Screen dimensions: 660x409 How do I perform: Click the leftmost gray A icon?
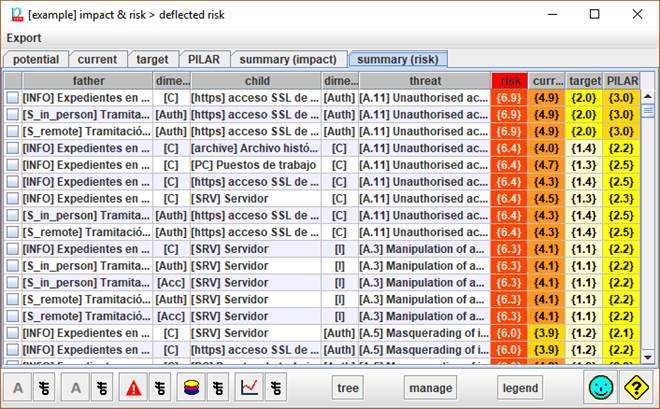18,388
